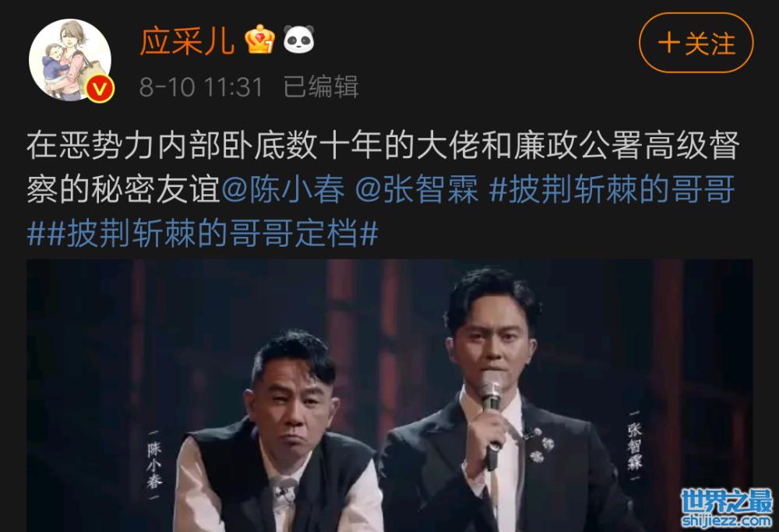View the 已编辑 edit history label
The height and width of the screenshot is (532, 779).
(321, 87)
